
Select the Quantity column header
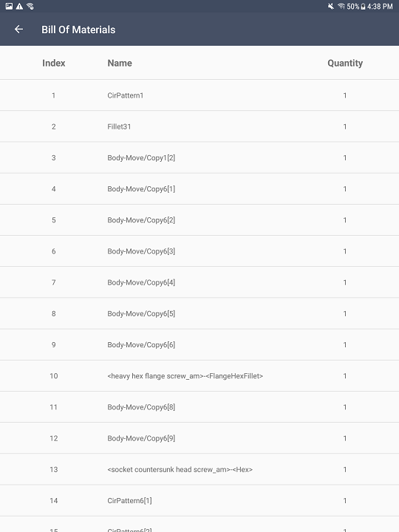pyautogui.click(x=345, y=63)
